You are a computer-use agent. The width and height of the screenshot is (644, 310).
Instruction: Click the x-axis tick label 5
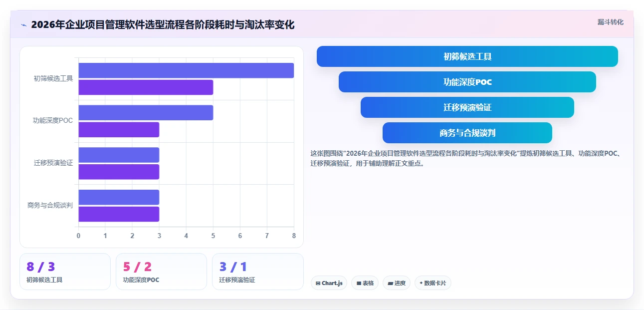[x=213, y=236]
